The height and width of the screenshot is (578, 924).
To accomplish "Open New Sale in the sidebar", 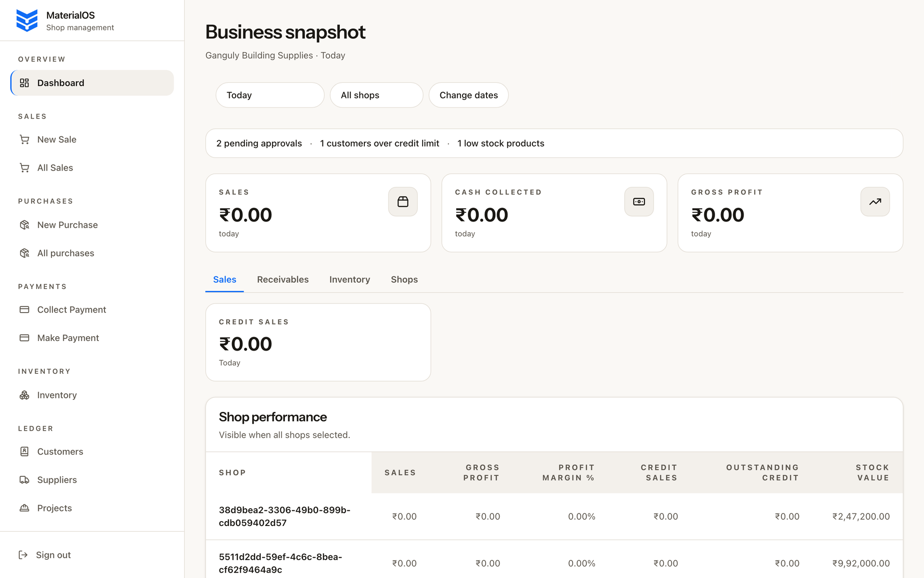I will pos(92,140).
